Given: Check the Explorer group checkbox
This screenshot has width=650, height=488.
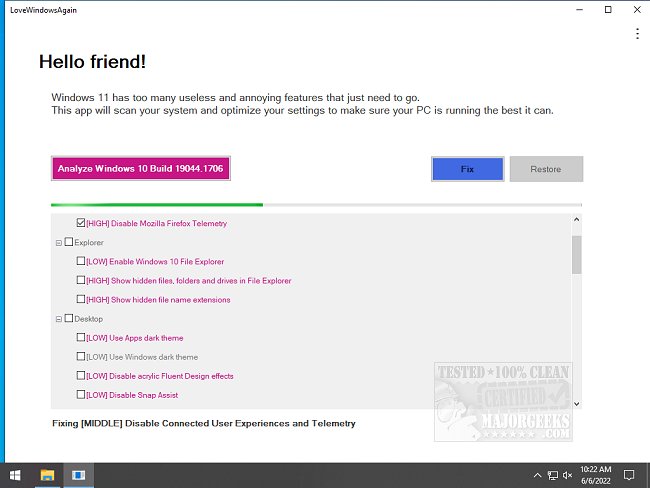Looking at the screenshot, I should 69,242.
